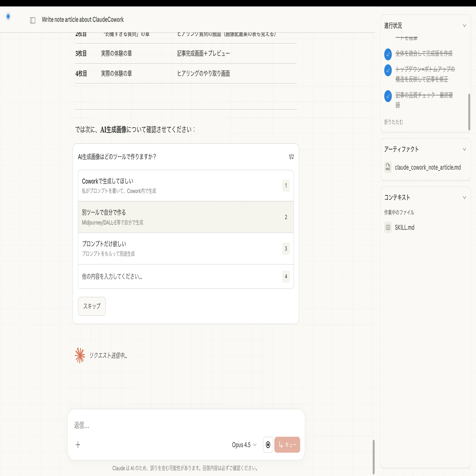The image size is (476, 476).
Task: Click the 1/2 question counter
Action: point(291,157)
